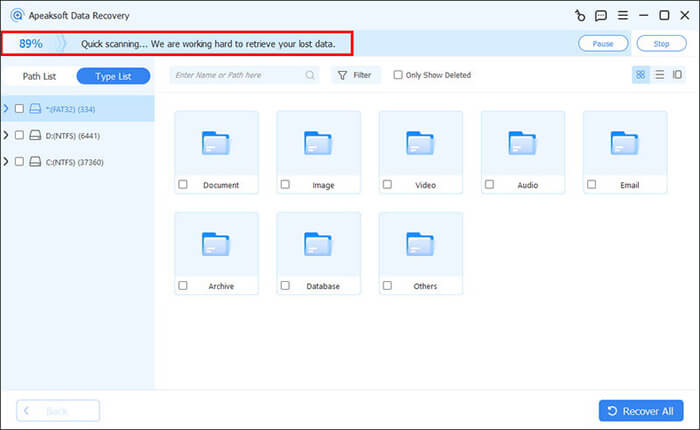Screen dimensions: 700x430
Task: Click the C:(NTFS) drive icon
Action: coord(35,161)
